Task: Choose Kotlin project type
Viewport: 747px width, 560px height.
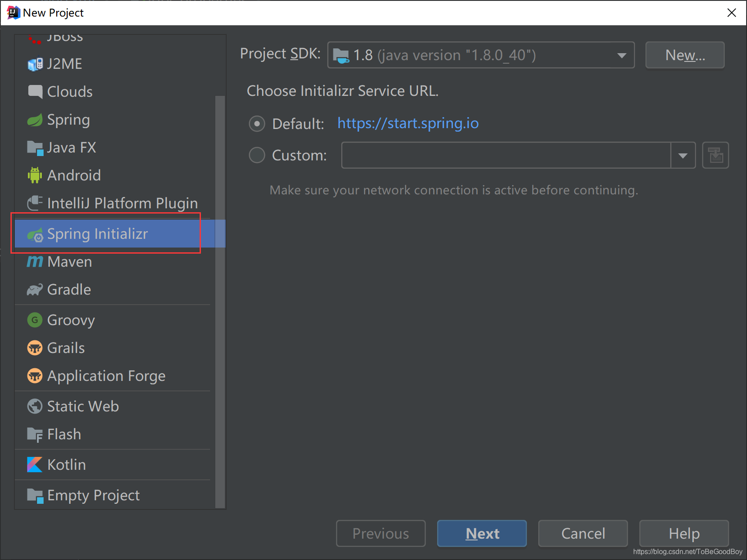Action: (115, 465)
